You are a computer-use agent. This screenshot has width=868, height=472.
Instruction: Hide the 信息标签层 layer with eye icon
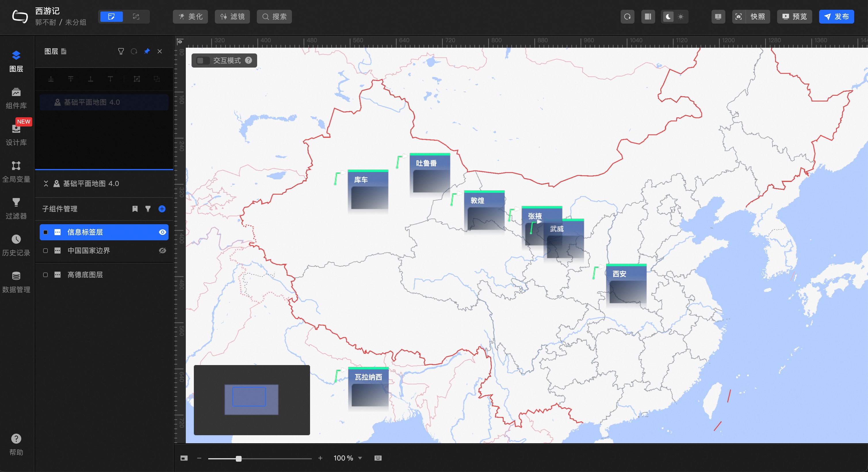click(x=162, y=232)
